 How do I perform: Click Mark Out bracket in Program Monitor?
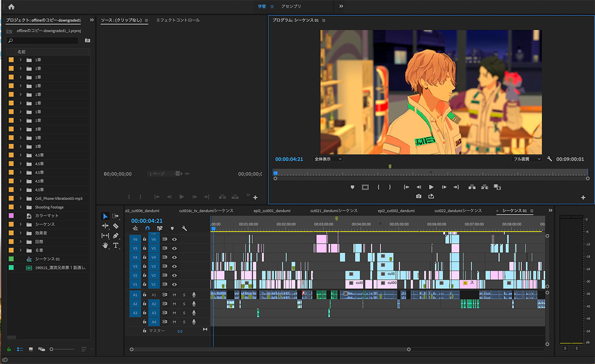pyautogui.click(x=390, y=187)
